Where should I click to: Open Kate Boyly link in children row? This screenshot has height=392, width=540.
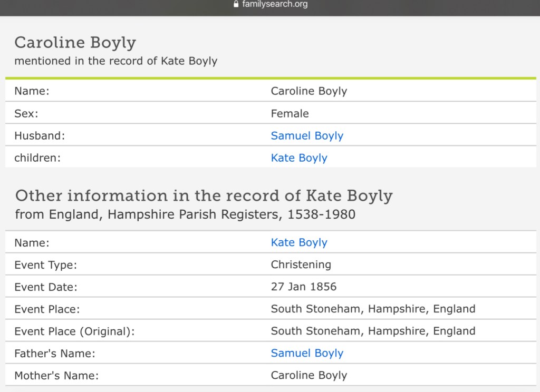pos(299,158)
